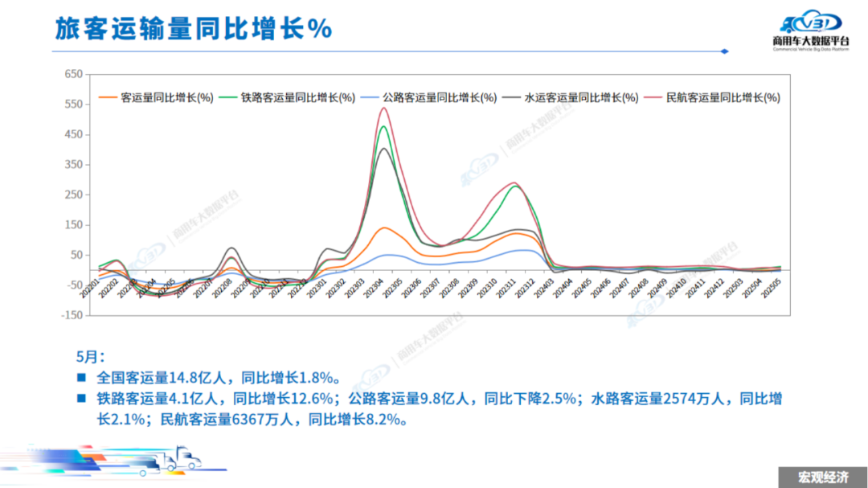Screen dimensions: 868x488
Task: Click the commercial vehicle big data platform logo
Action: point(811,31)
